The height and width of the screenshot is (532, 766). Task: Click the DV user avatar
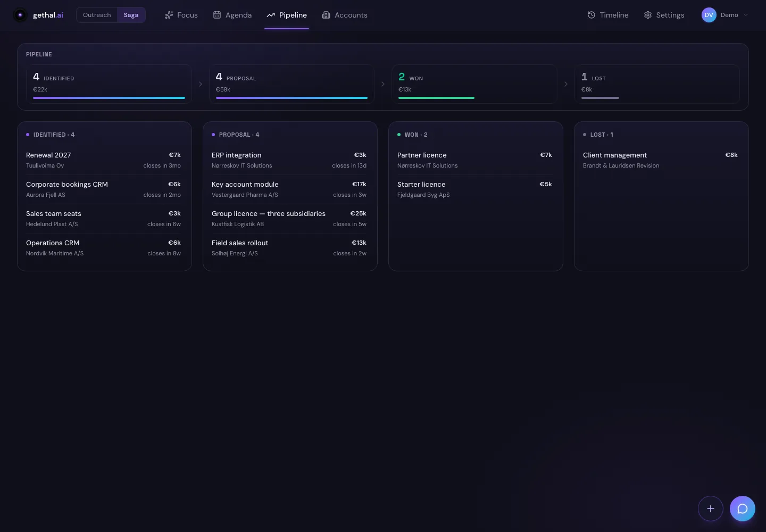709,15
